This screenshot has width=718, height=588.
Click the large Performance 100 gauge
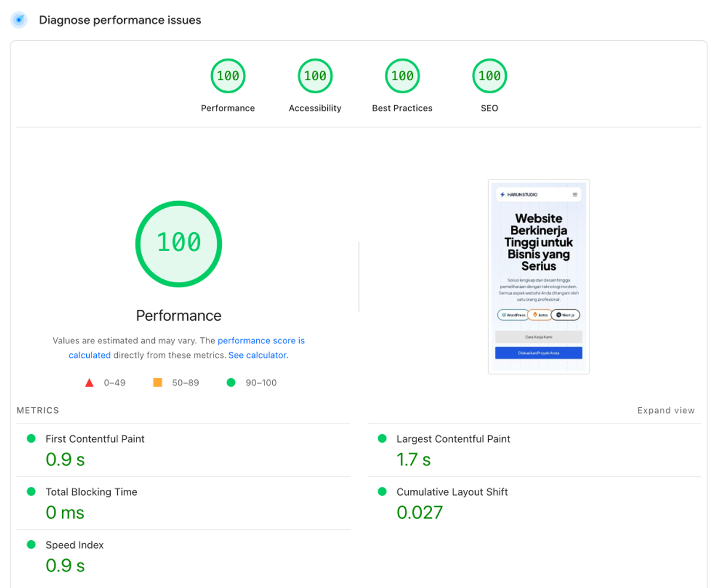tap(179, 242)
